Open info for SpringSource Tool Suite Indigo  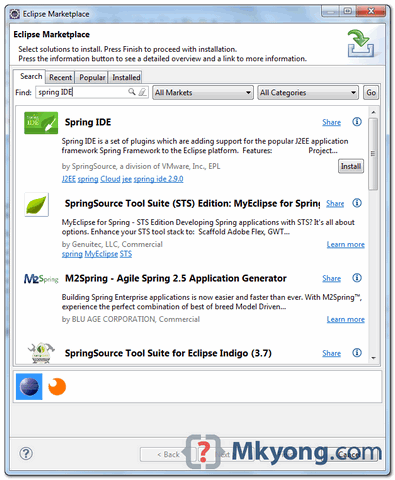357,353
